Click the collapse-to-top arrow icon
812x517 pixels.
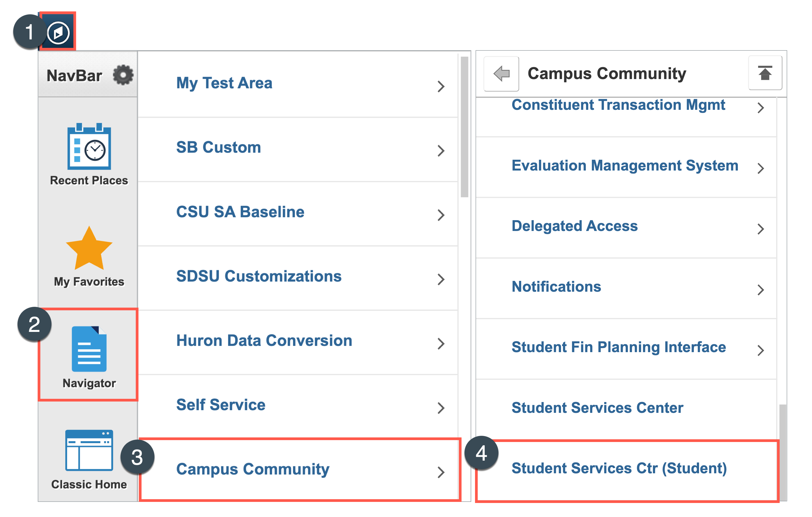(x=765, y=73)
